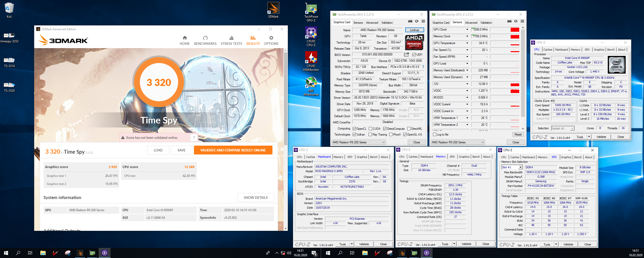Open the GPU selector dropdown in GPU-Z Graphics Card window
Viewport: 644px width, 258px height.
(359, 142)
